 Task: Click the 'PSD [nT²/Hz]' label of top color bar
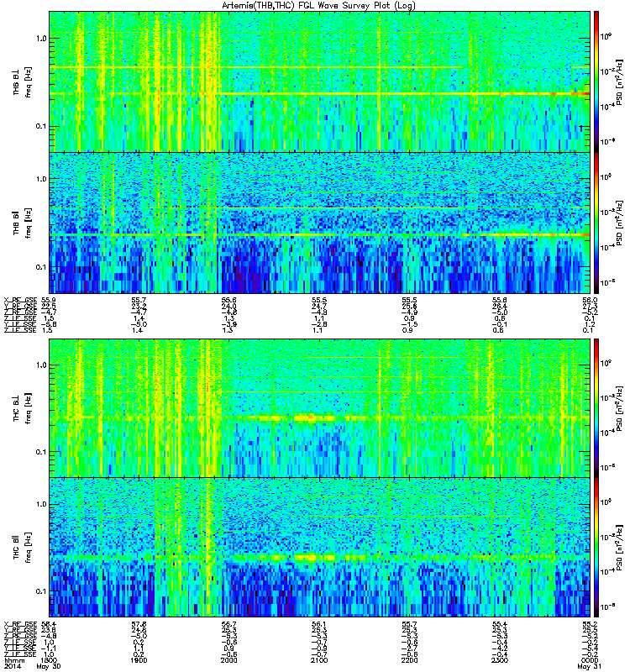pyautogui.click(x=620, y=82)
